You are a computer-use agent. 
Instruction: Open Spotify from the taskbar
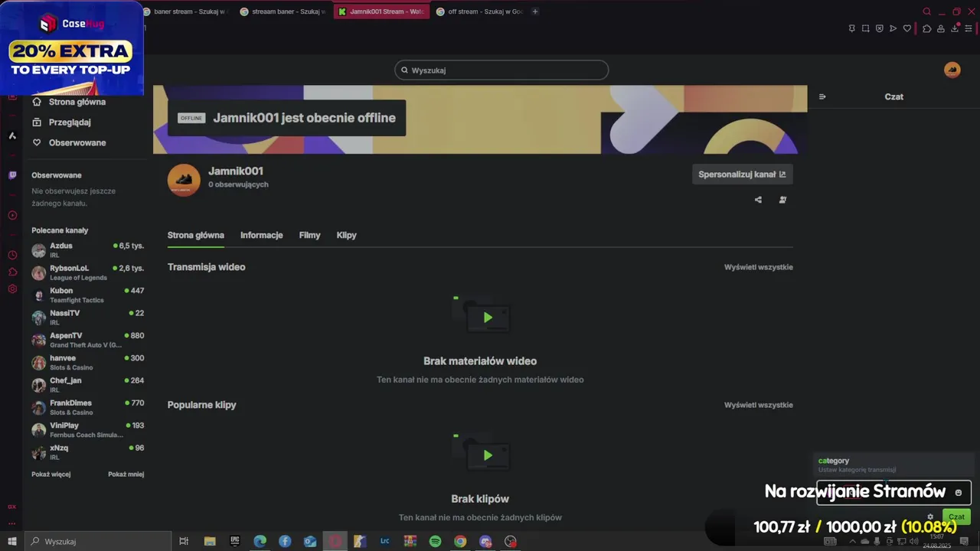435,541
